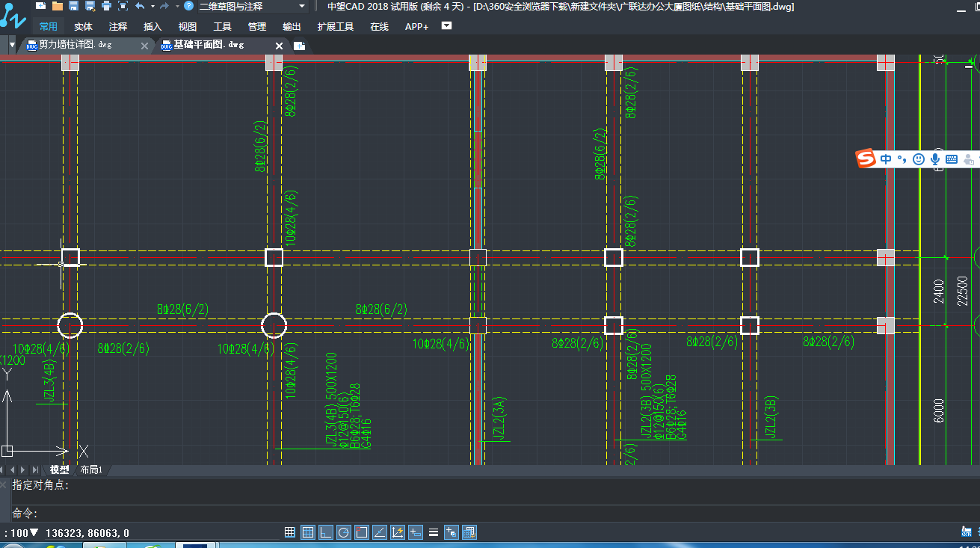Image resolution: width=980 pixels, height=548 pixels.
Task: Toggle object snap in status bar
Action: 362,532
